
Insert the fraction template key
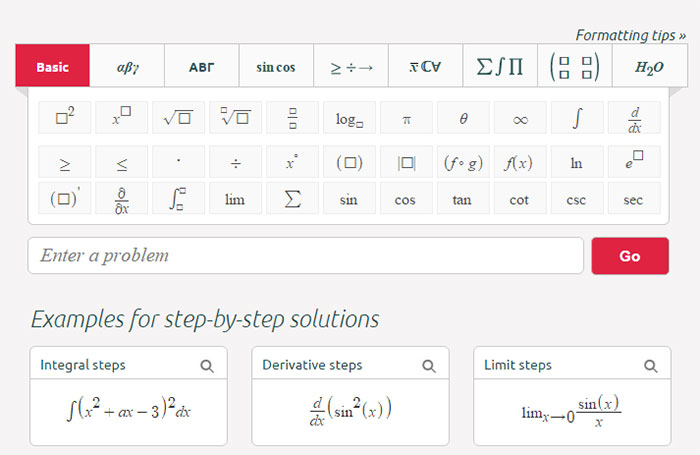pyautogui.click(x=292, y=117)
